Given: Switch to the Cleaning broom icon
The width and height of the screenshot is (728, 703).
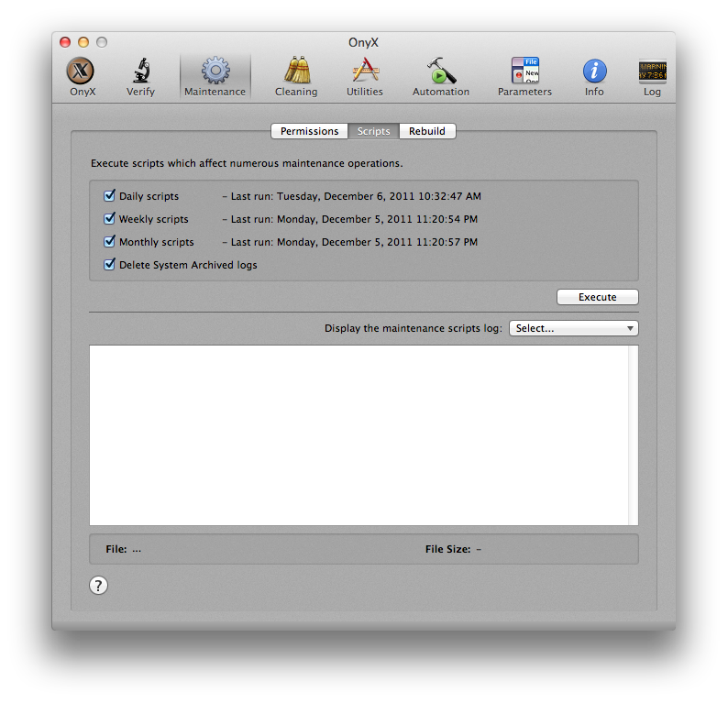Looking at the screenshot, I should coord(296,72).
